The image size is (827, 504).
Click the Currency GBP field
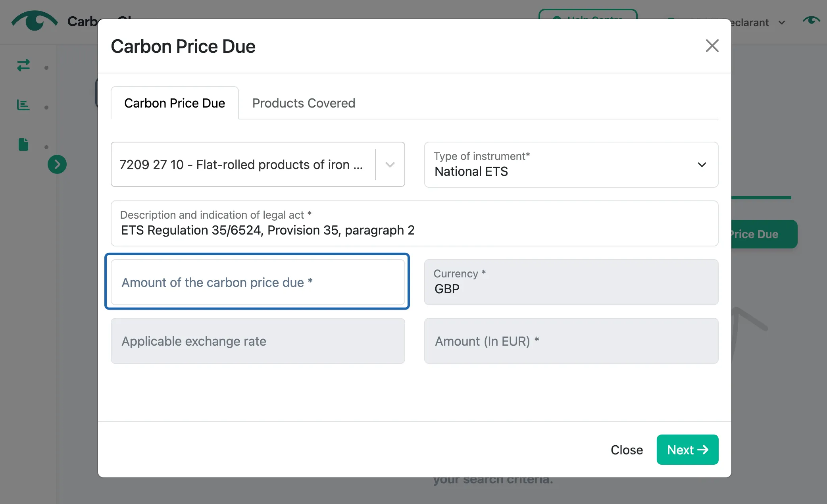[x=571, y=282]
